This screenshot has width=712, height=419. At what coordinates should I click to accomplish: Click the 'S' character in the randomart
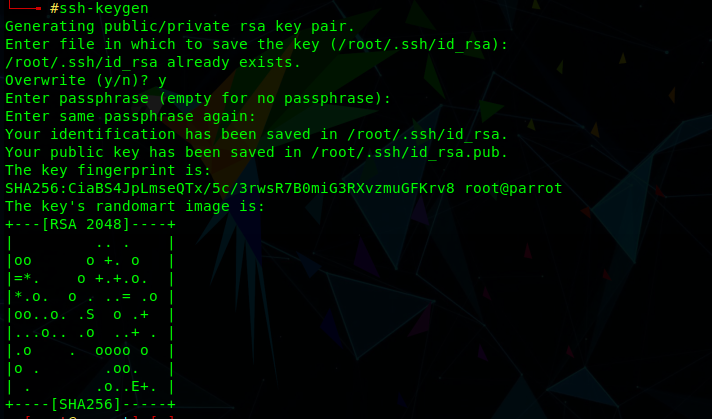tap(90, 315)
